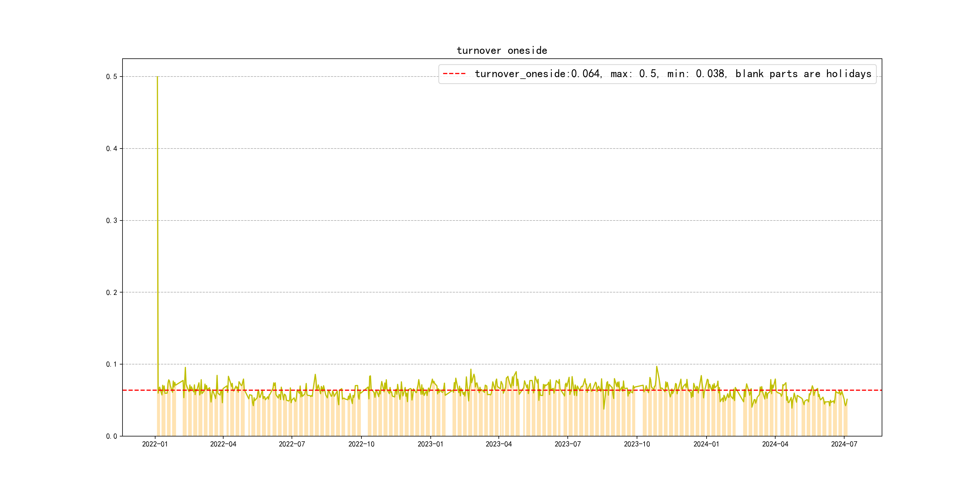Click the 0.2 y-axis label
980x490 pixels.
(112, 292)
